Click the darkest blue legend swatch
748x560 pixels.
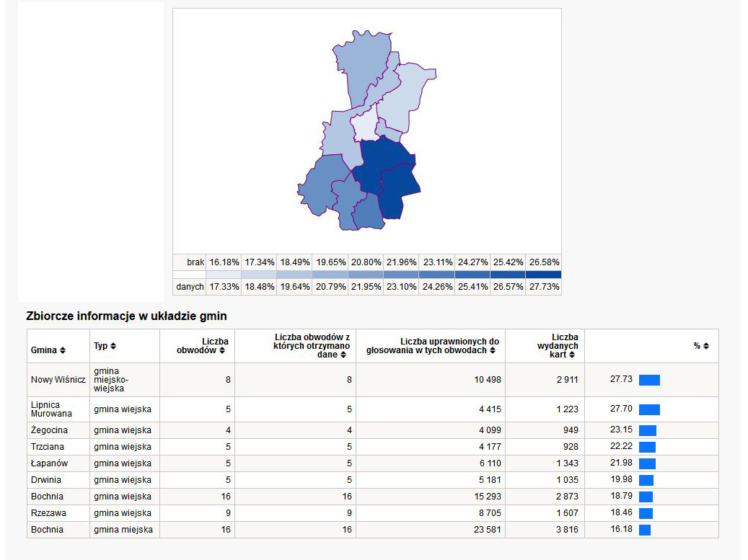pyautogui.click(x=543, y=275)
